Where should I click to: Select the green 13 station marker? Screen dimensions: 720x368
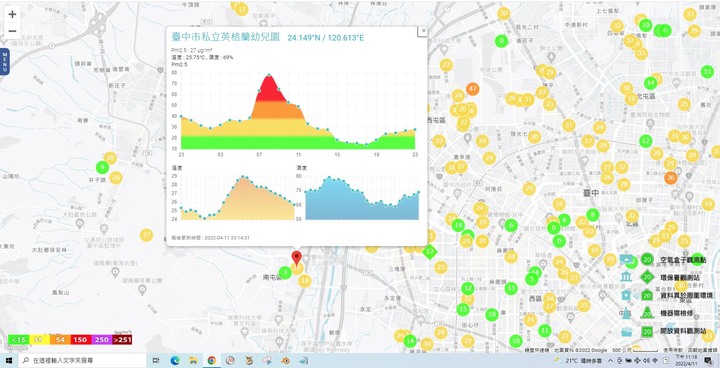pos(511,289)
